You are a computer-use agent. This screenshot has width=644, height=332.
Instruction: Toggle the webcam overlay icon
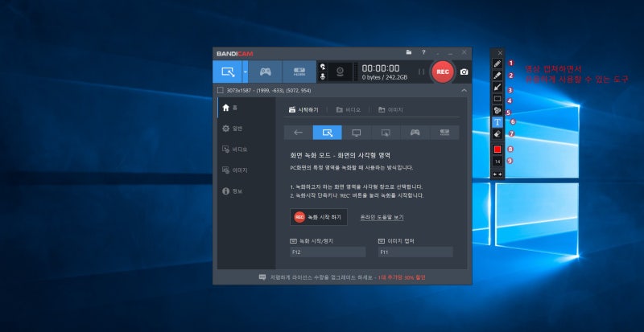(x=341, y=72)
